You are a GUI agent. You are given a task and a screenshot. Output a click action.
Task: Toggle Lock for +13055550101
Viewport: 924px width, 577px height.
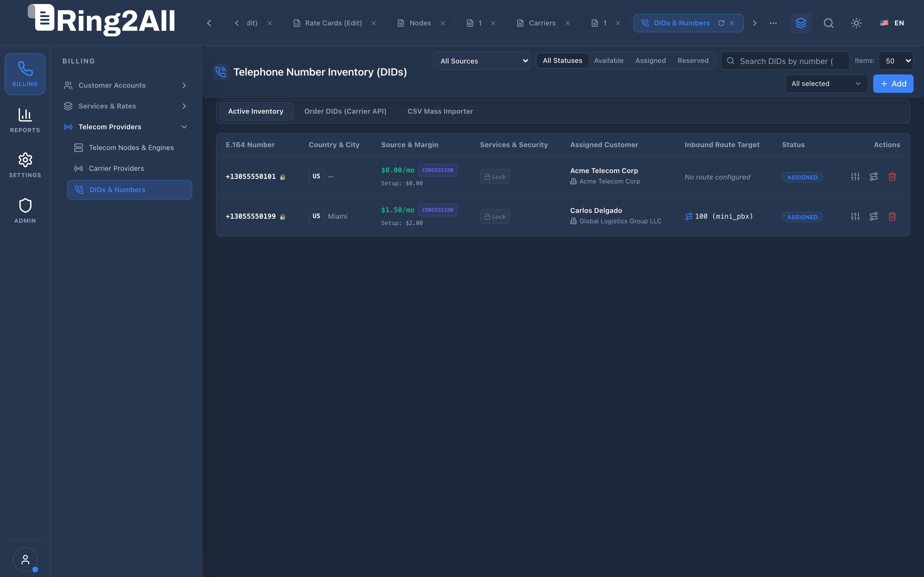point(495,177)
